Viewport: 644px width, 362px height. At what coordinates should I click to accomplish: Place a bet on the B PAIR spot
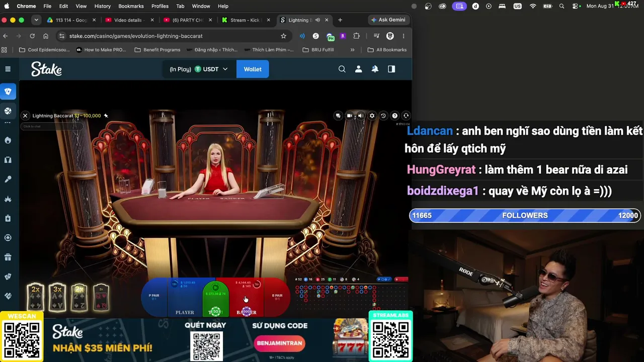[277, 297]
